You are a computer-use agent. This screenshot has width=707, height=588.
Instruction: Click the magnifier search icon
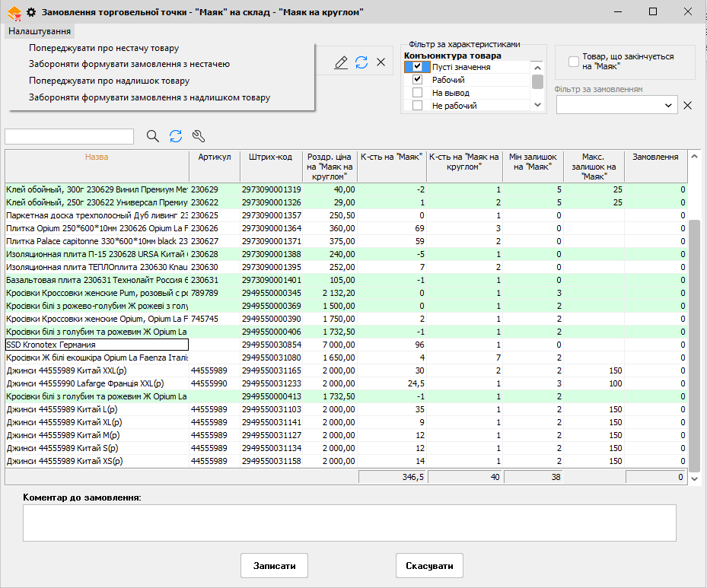coord(153,136)
